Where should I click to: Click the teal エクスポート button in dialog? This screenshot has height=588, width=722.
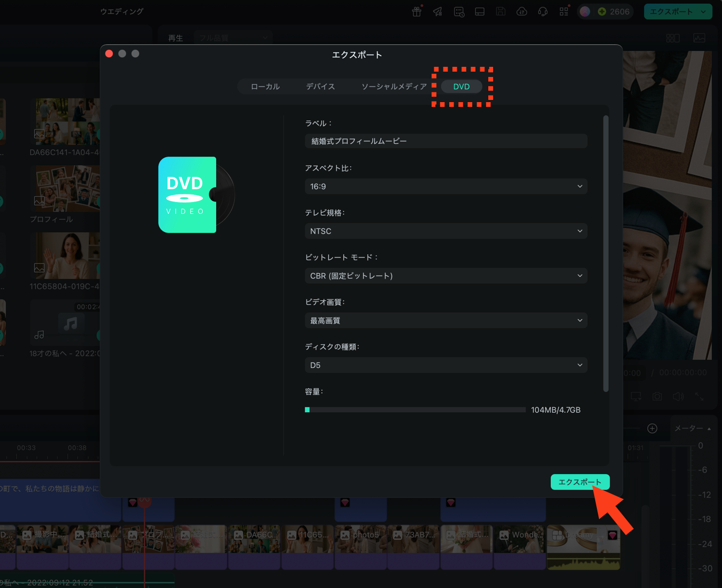[x=580, y=482]
